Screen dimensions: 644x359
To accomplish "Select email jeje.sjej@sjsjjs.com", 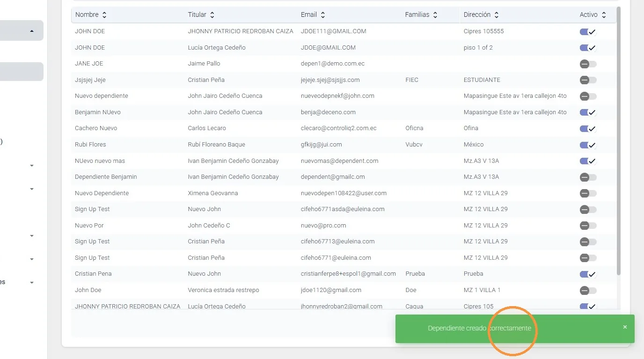I will click(330, 80).
